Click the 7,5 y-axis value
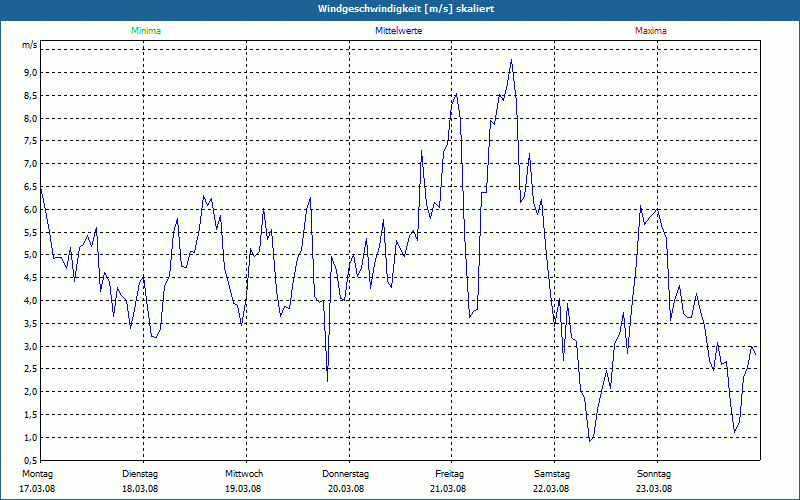Screen dimensions: 800x500 (x=31, y=141)
